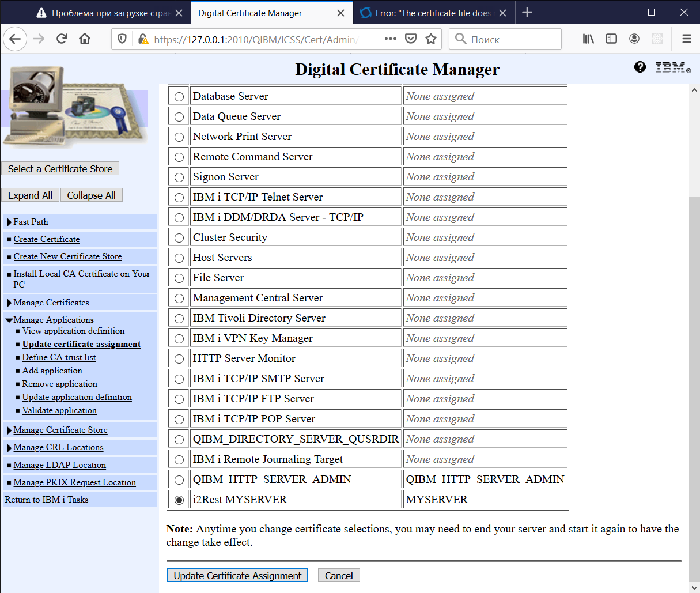Open the Update application definition link
Viewport: 700px width, 593px height.
coord(77,397)
